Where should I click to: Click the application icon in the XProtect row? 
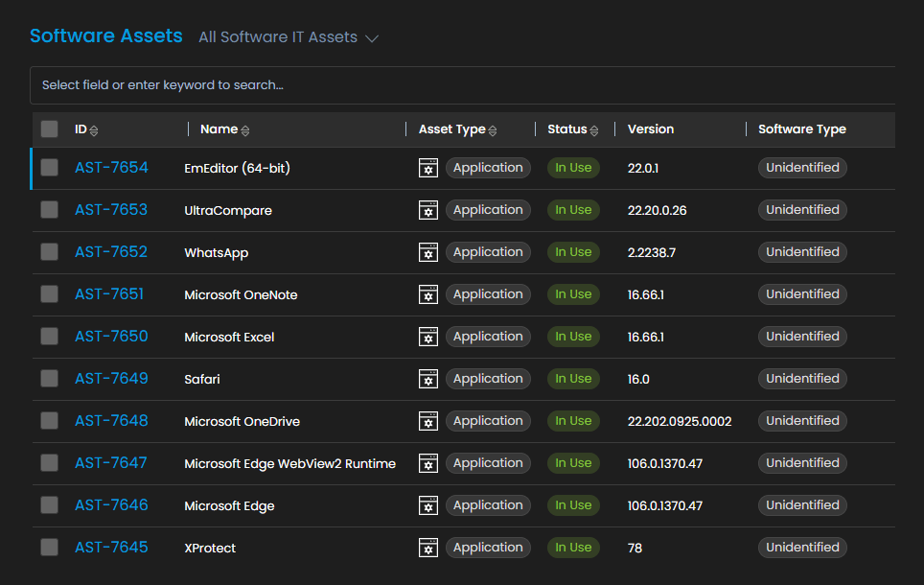428,548
